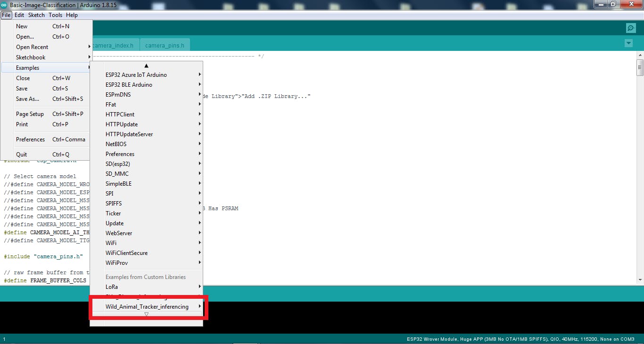Click editor scrollbar down arrow

click(640, 279)
